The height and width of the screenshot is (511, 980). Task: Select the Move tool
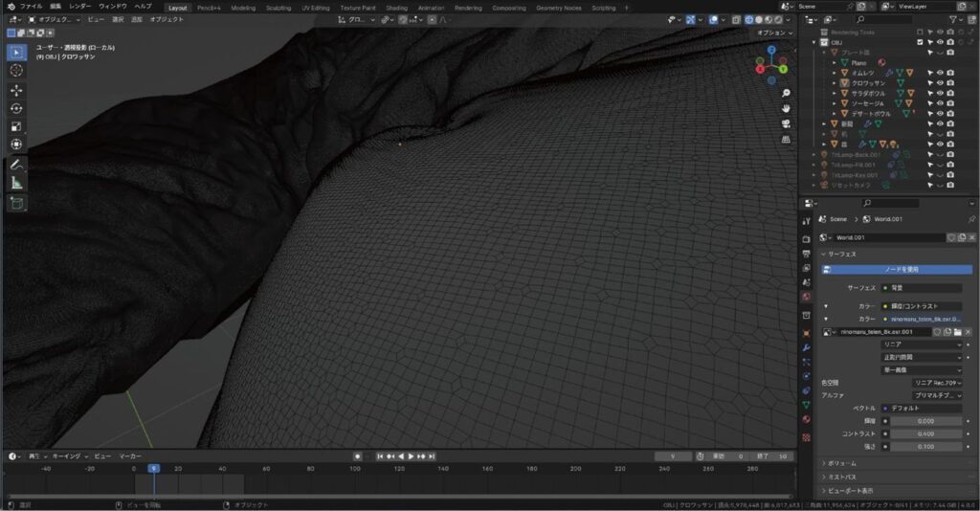(x=16, y=91)
